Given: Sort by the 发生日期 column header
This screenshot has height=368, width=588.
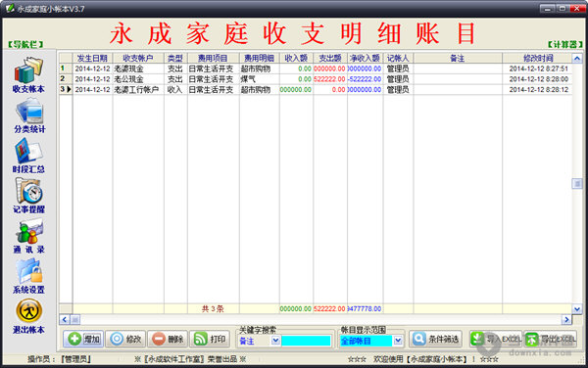Looking at the screenshot, I should (x=92, y=58).
